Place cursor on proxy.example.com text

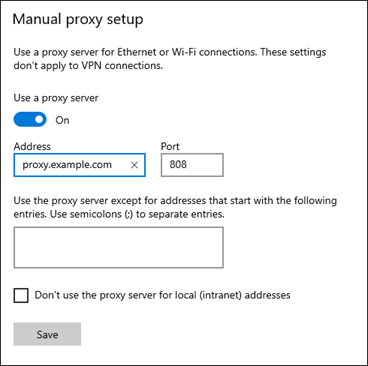(67, 165)
